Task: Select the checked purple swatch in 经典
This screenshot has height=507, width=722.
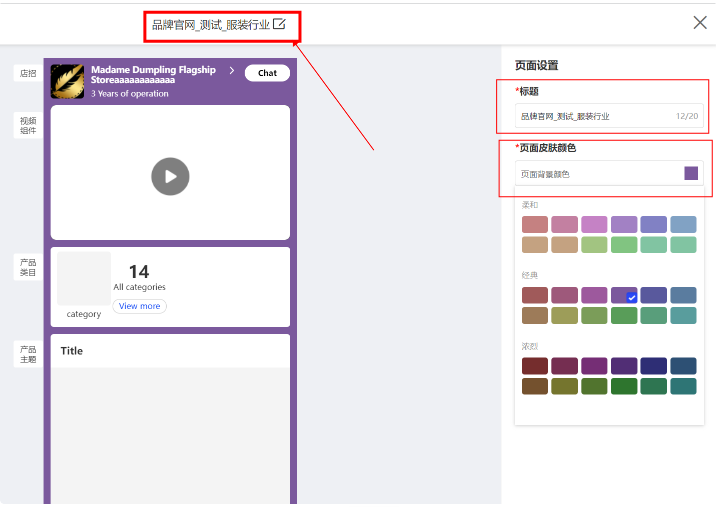Action: (x=624, y=295)
